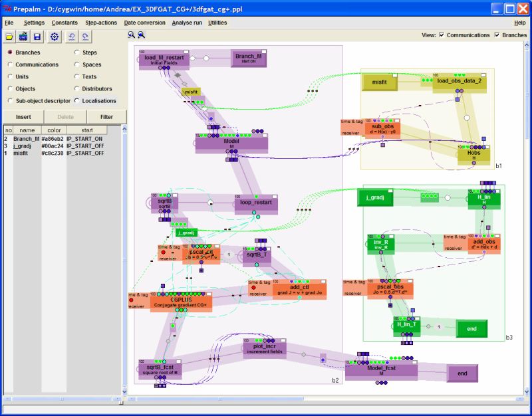Open the Date conversion menu
The image size is (532, 416).
click(144, 23)
